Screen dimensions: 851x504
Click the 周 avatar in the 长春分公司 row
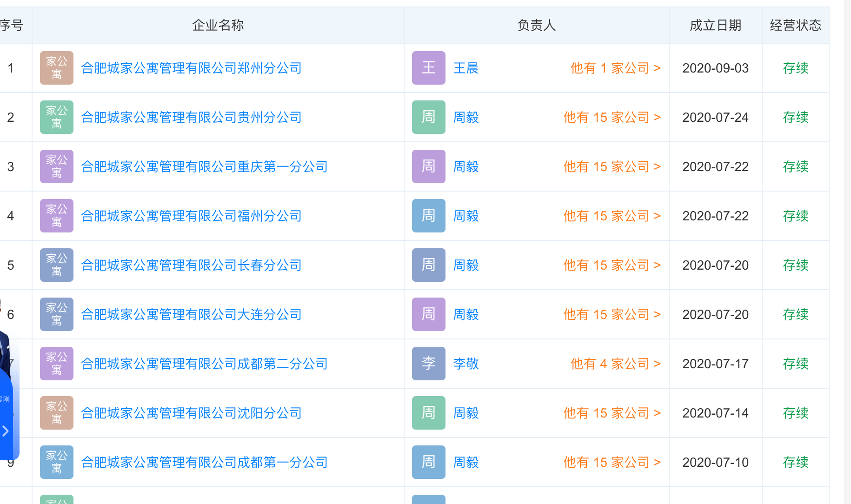429,265
